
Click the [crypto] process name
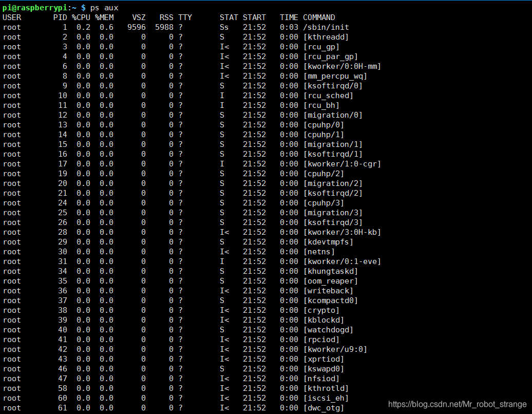coord(321,310)
